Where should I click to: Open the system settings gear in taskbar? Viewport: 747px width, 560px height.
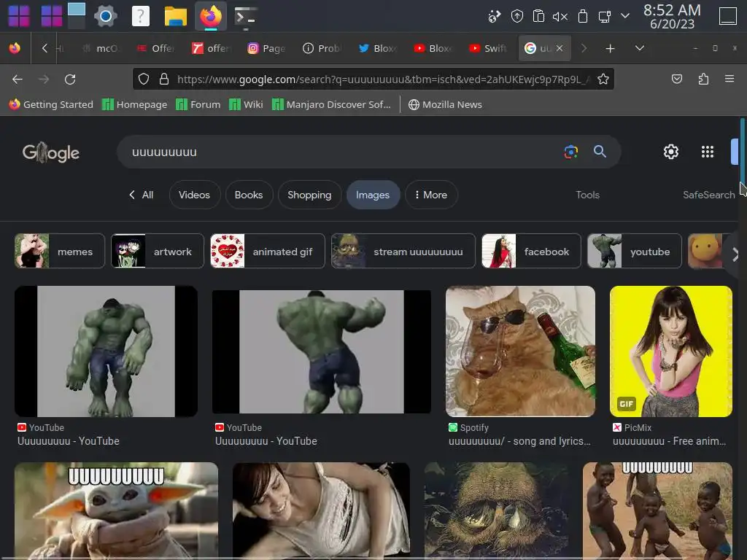tap(106, 17)
